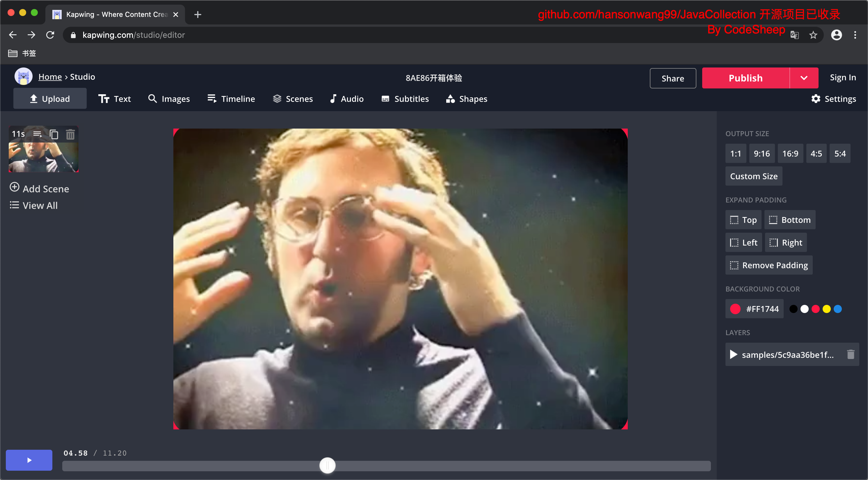The image size is (868, 480).
Task: Expand padding on Left
Action: [x=744, y=242]
